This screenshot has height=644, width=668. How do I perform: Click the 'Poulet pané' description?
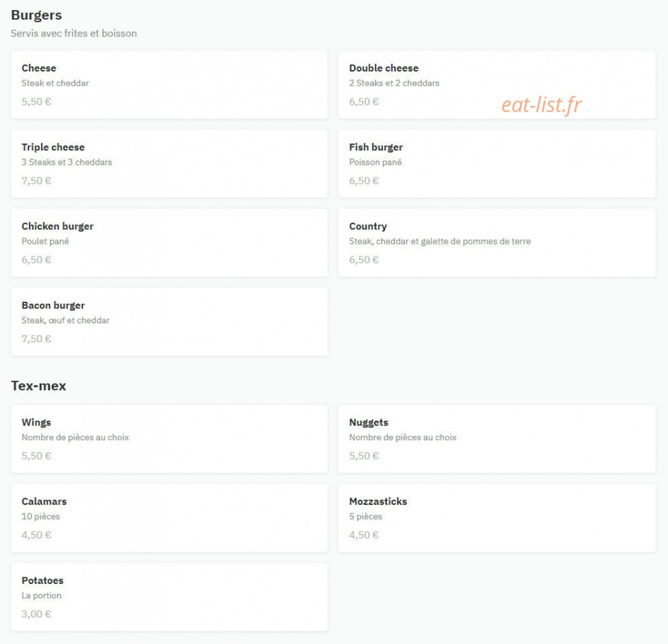[45, 242]
